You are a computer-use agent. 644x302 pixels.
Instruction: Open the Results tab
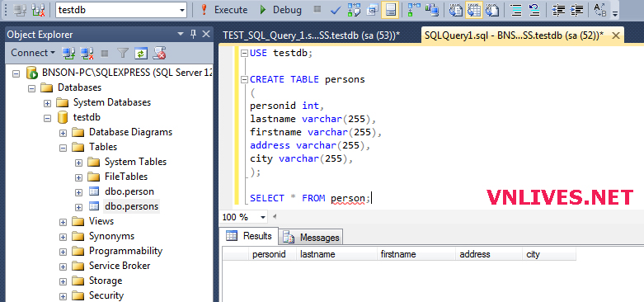[249, 236]
